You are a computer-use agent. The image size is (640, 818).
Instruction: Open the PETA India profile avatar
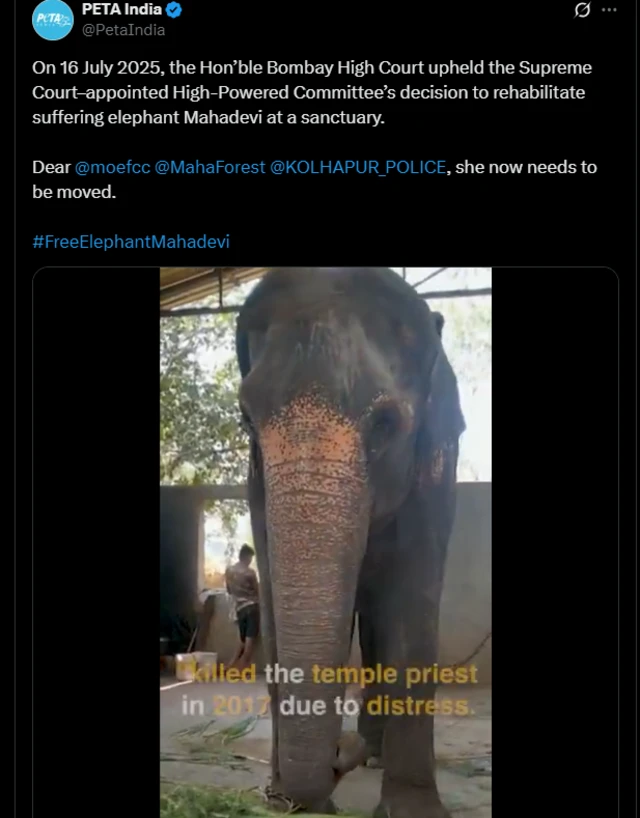(x=52, y=20)
